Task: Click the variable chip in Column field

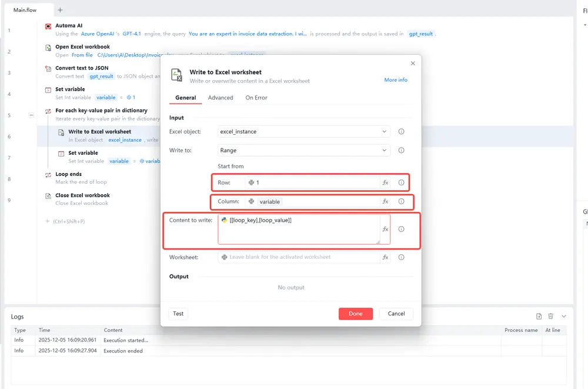Action: pos(270,202)
